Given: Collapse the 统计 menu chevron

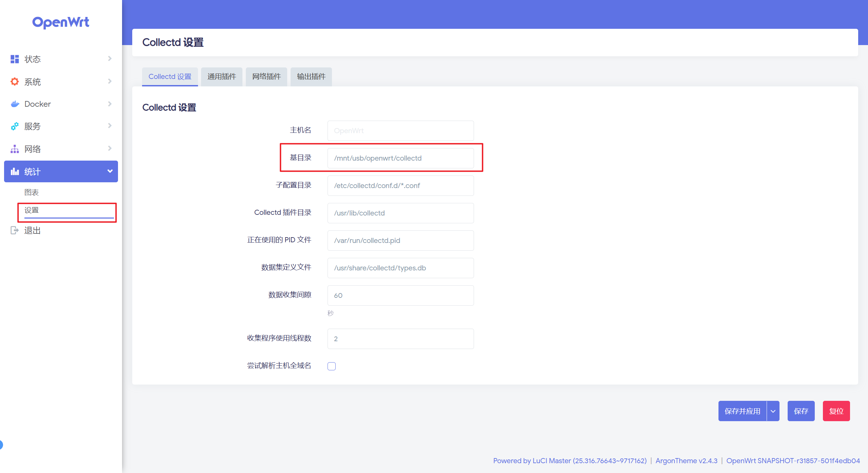Looking at the screenshot, I should pyautogui.click(x=110, y=171).
